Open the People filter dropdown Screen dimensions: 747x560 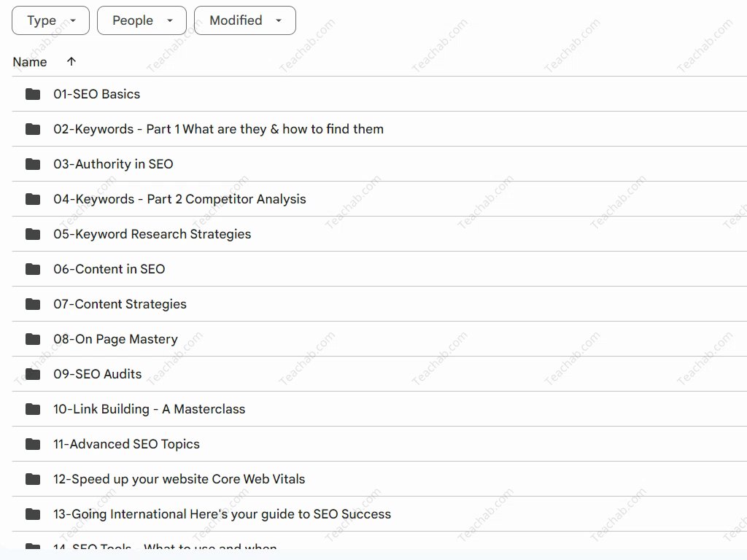coord(142,20)
